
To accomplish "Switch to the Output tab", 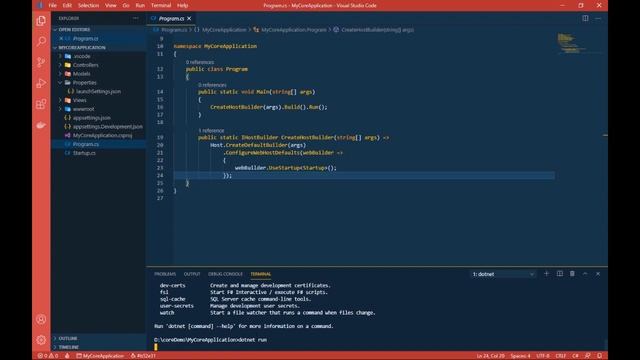I will (x=192, y=274).
